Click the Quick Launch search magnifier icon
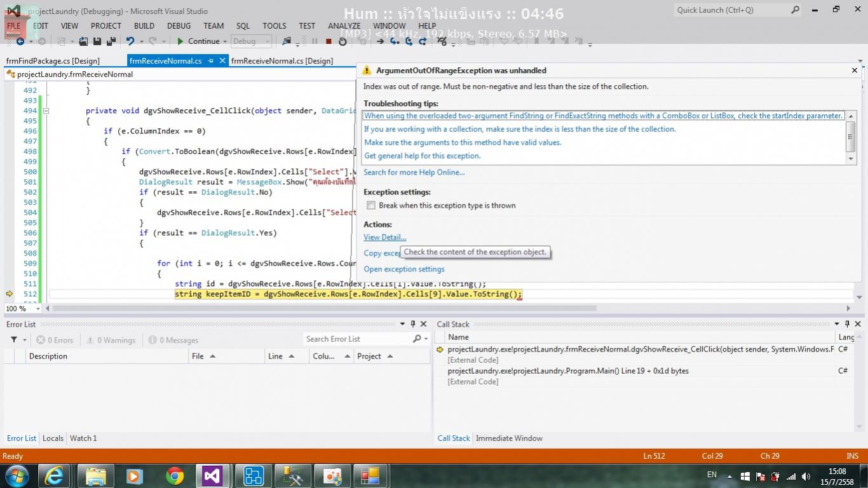This screenshot has height=488, width=868. pyautogui.click(x=795, y=10)
